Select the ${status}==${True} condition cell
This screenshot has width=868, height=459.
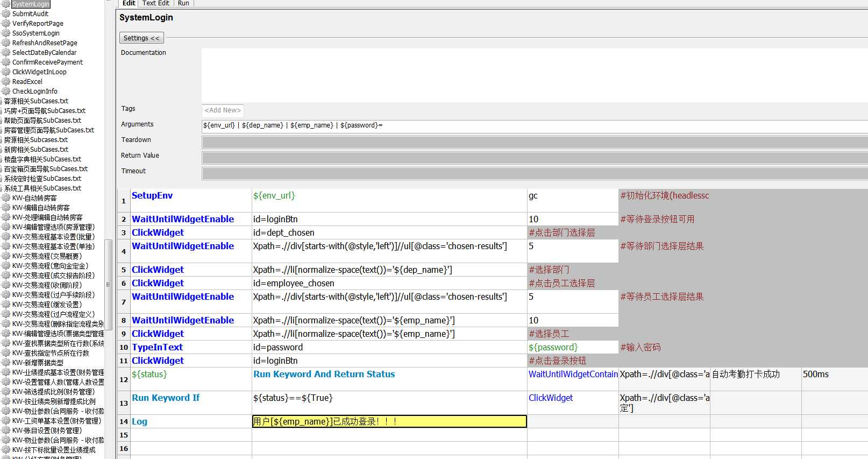point(389,402)
